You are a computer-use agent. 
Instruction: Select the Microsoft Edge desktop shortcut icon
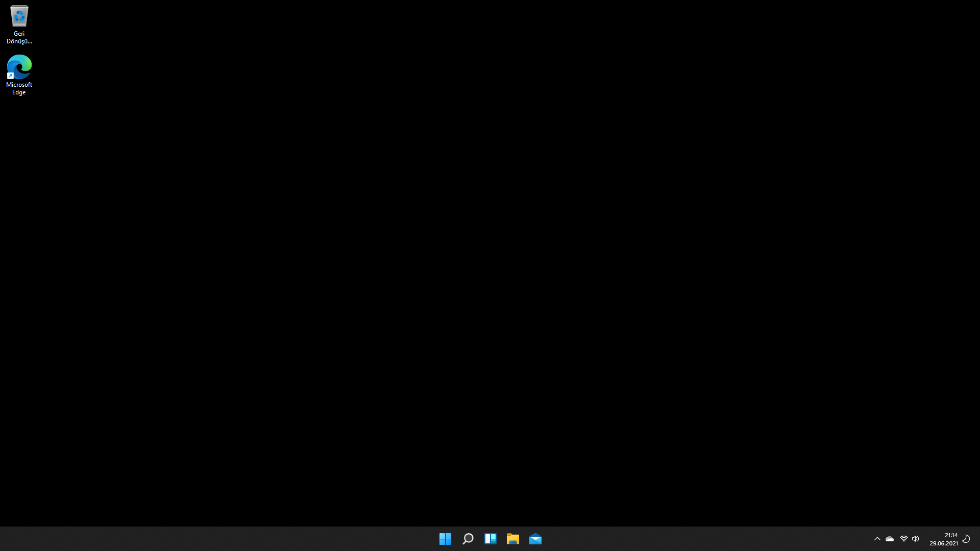[x=19, y=67]
